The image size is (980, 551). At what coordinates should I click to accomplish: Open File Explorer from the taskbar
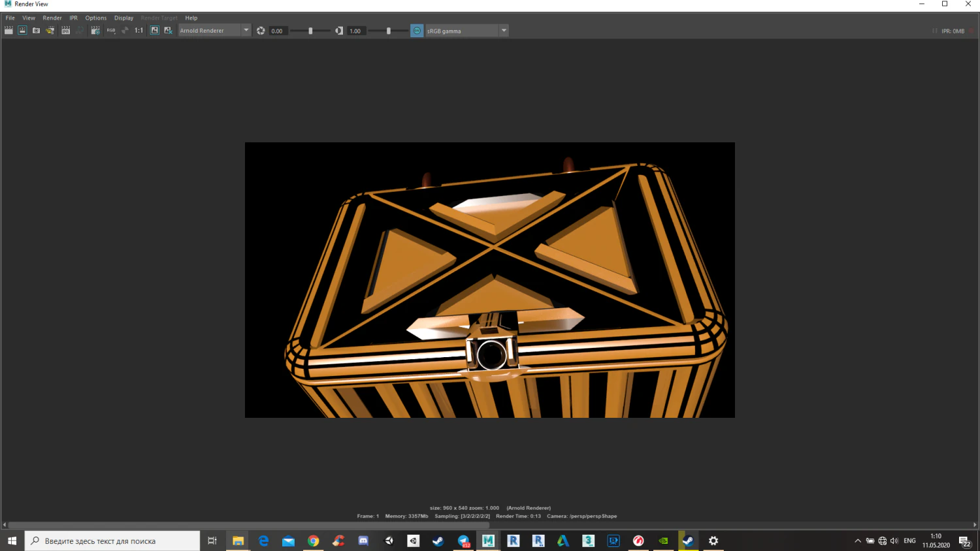tap(238, 541)
